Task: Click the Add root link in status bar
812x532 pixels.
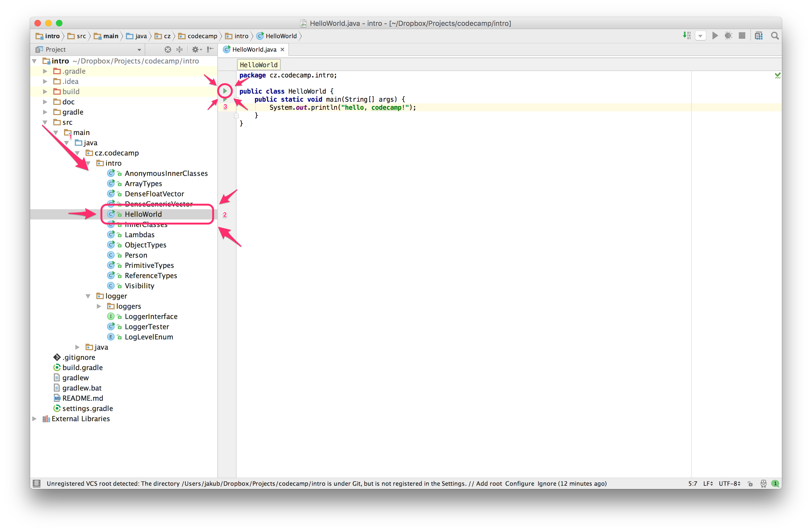Action: pos(489,484)
